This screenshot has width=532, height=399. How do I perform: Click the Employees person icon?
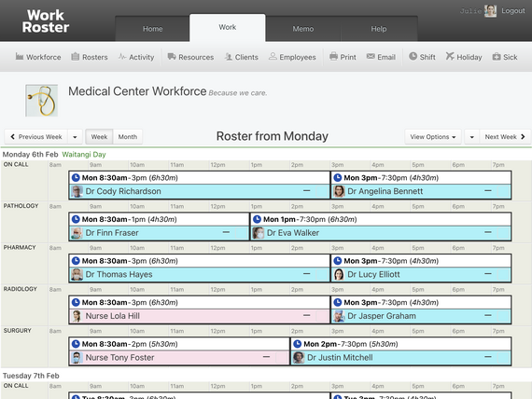pyautogui.click(x=273, y=57)
